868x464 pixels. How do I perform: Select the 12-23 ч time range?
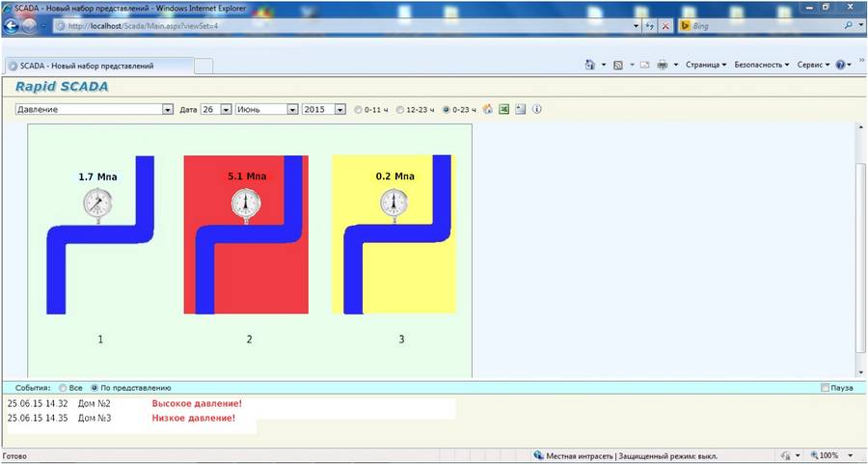click(x=400, y=110)
